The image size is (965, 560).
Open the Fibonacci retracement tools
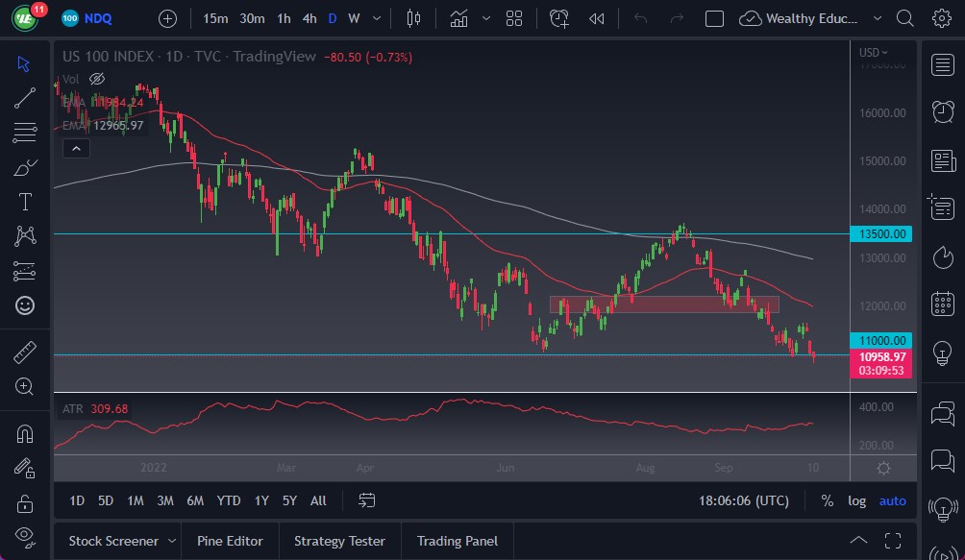click(x=25, y=133)
